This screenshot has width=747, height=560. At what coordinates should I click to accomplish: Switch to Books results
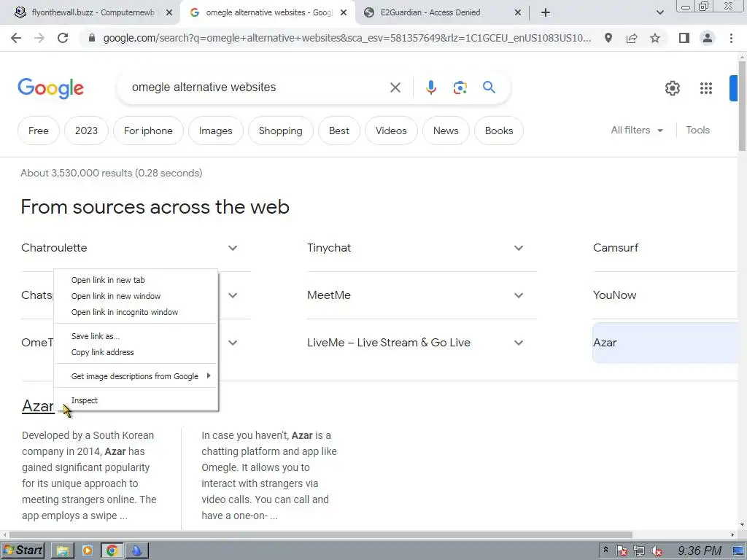point(499,131)
